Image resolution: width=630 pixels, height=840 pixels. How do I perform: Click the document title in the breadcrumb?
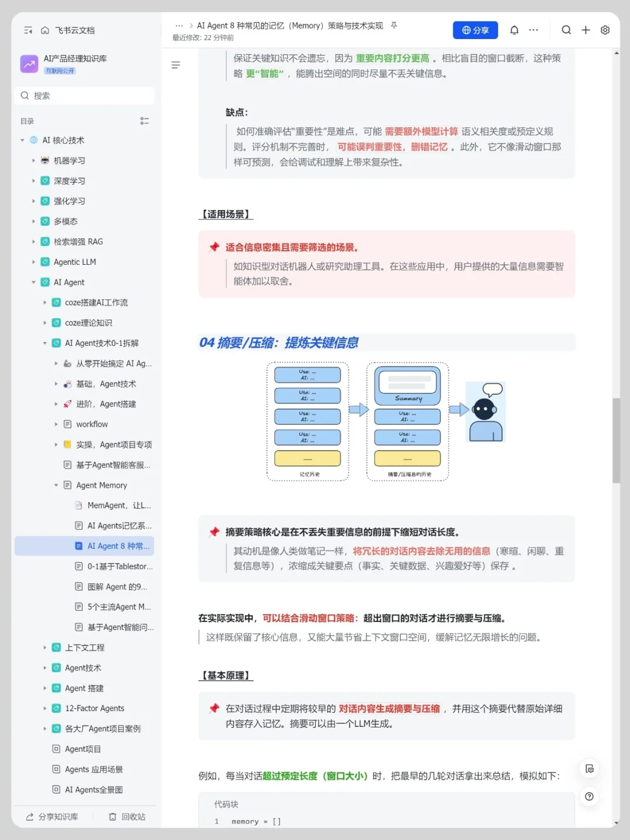point(290,26)
